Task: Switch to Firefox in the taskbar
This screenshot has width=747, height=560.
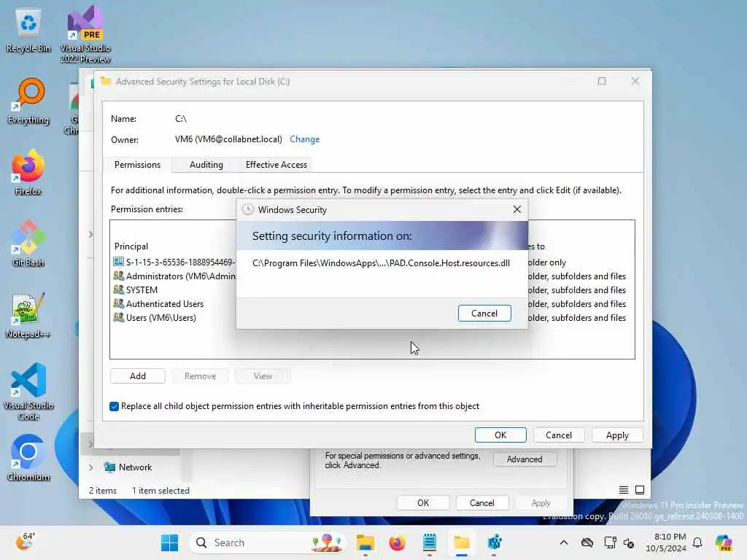Action: [398, 542]
